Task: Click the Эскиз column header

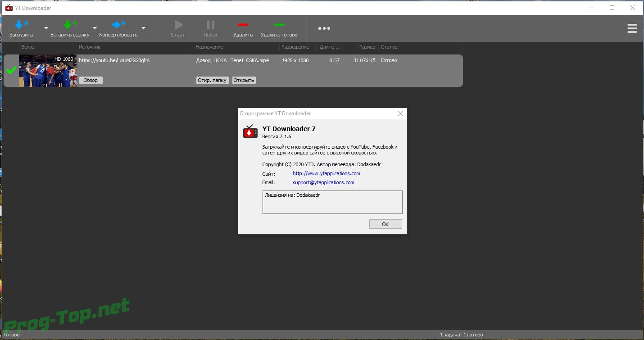Action: point(28,47)
